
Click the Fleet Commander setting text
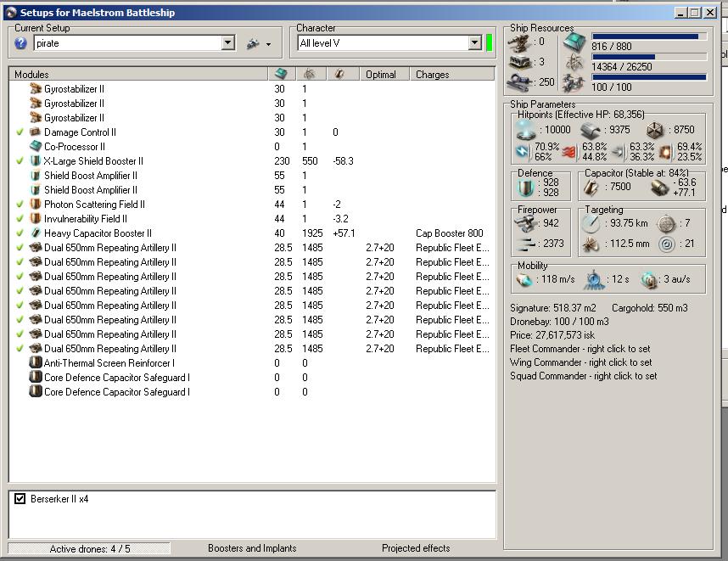581,349
